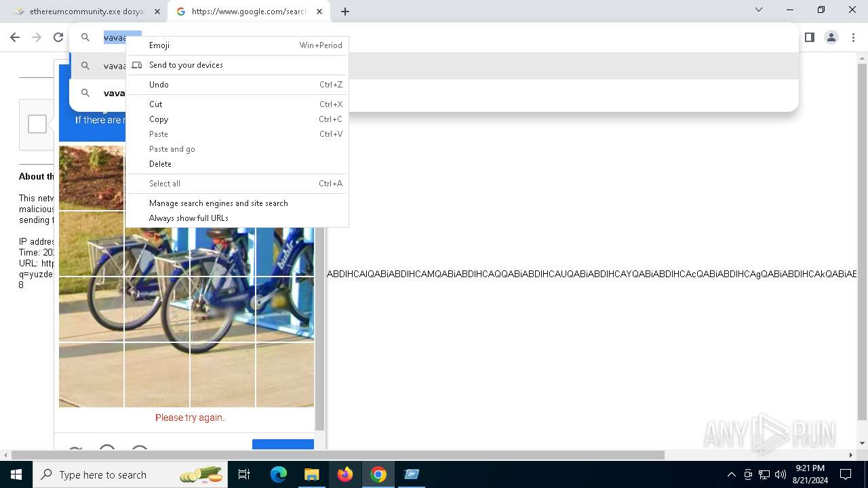Select first omnibox suggestion magnifier icon
Viewport: 868px width, 488px height.
(x=85, y=66)
